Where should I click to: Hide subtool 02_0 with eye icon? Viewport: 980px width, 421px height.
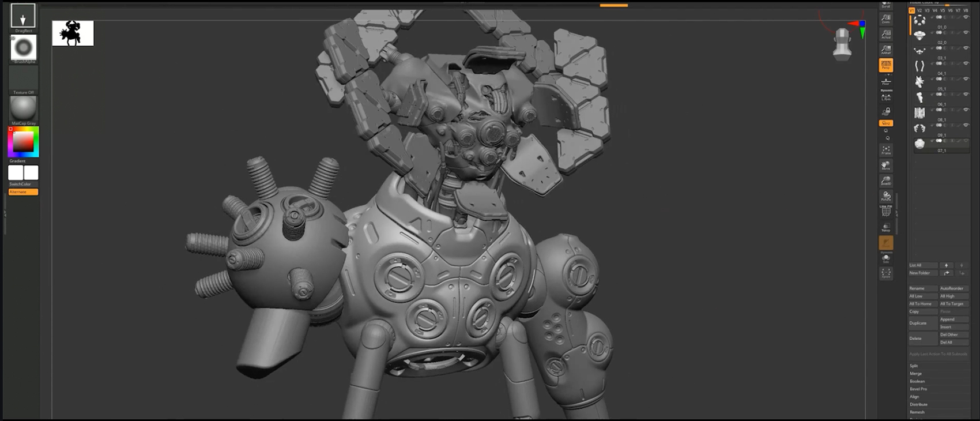(966, 33)
